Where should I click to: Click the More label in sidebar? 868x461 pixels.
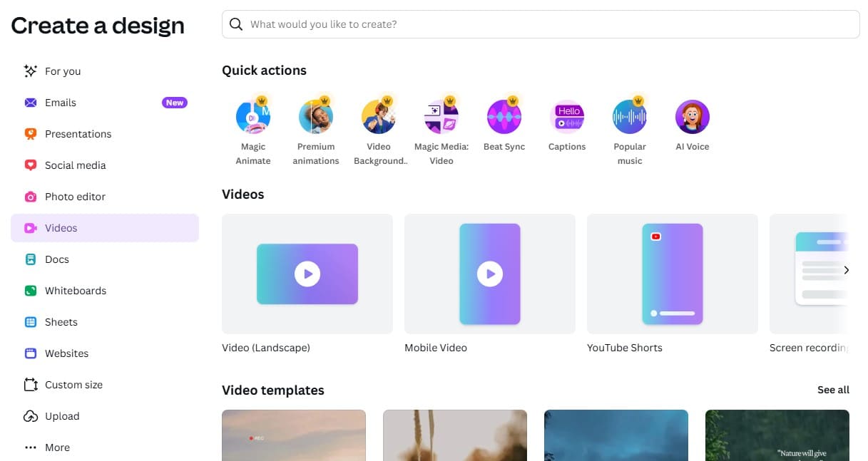point(58,447)
